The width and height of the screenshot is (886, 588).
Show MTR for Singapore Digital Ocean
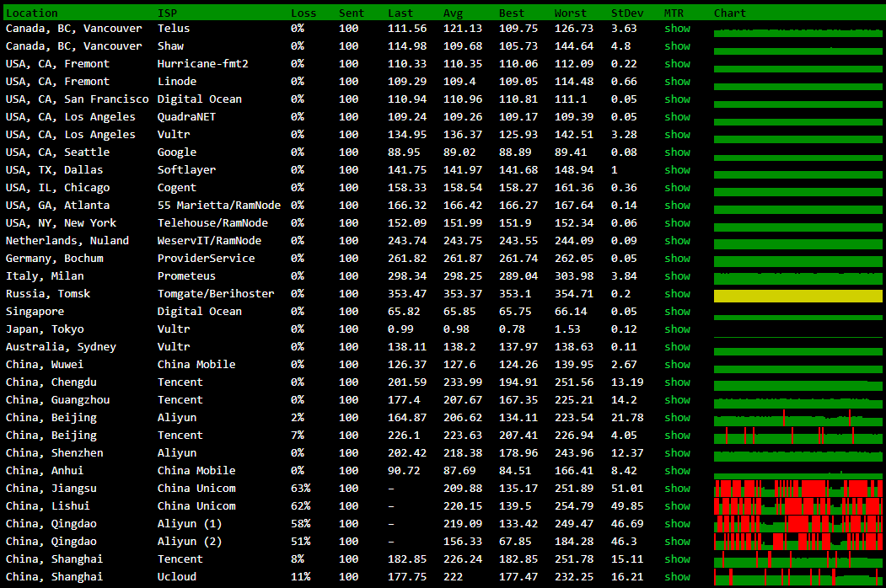coord(677,311)
